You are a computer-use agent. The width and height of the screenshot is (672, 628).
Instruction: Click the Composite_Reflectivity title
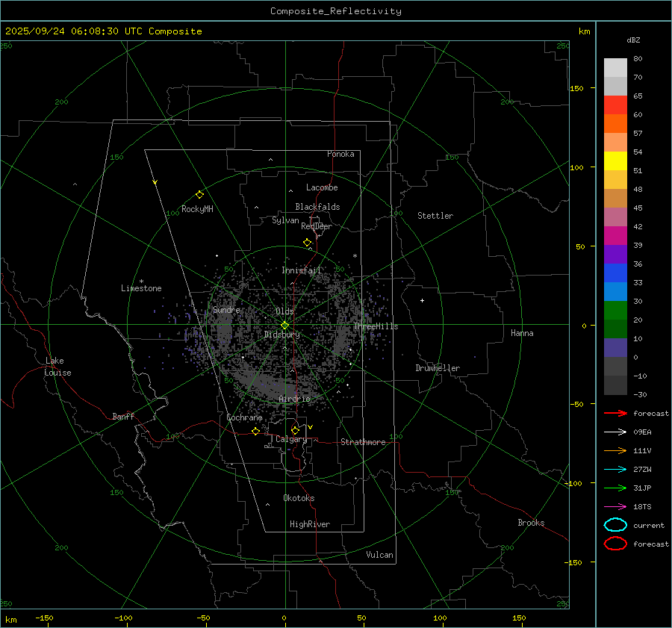coord(335,11)
